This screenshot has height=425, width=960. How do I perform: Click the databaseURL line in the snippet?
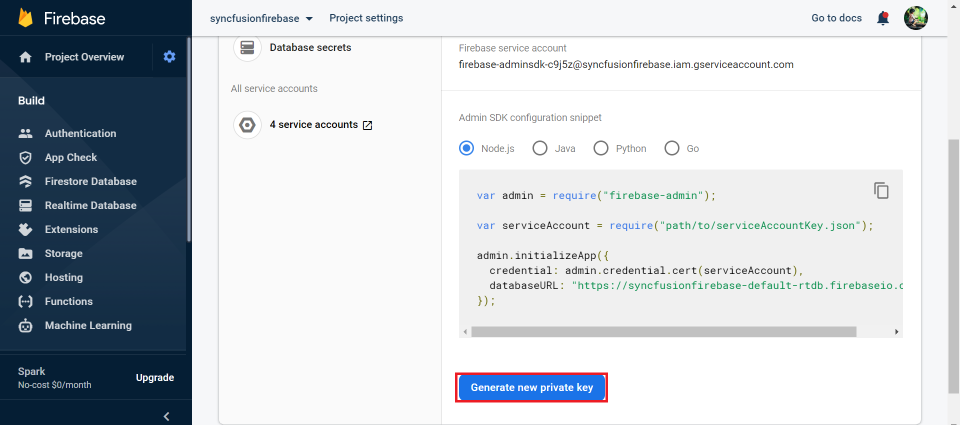(696, 285)
